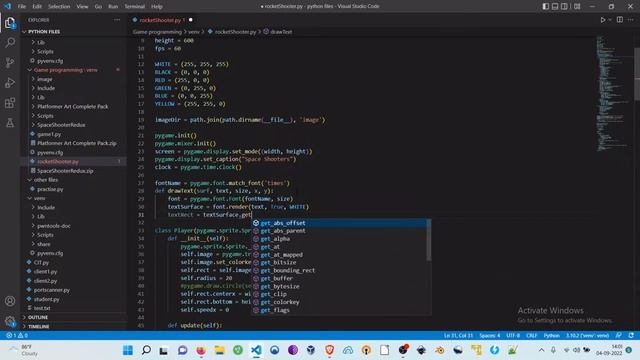Open Edit menu
Image resolution: width=640 pixels, height=360 pixels.
[x=37, y=7]
